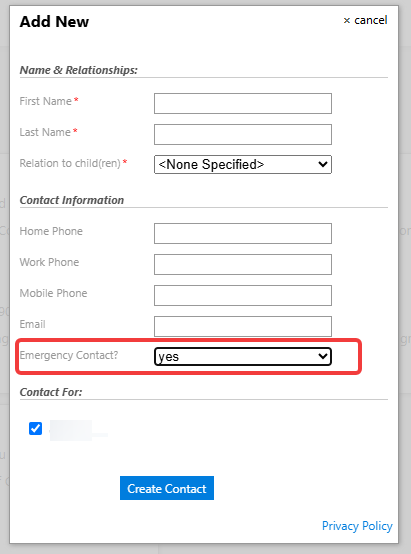The height and width of the screenshot is (554, 411).
Task: Click the cancel text link
Action: tap(370, 20)
